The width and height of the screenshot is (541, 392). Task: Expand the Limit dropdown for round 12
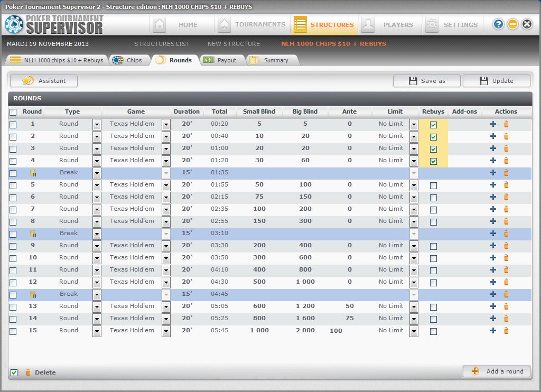(414, 283)
